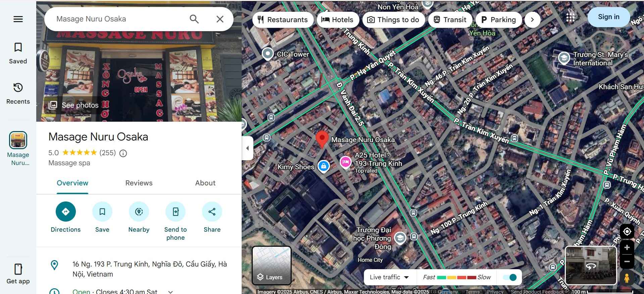Clear search with the X icon
Image resolution: width=644 pixels, height=294 pixels.
click(220, 19)
